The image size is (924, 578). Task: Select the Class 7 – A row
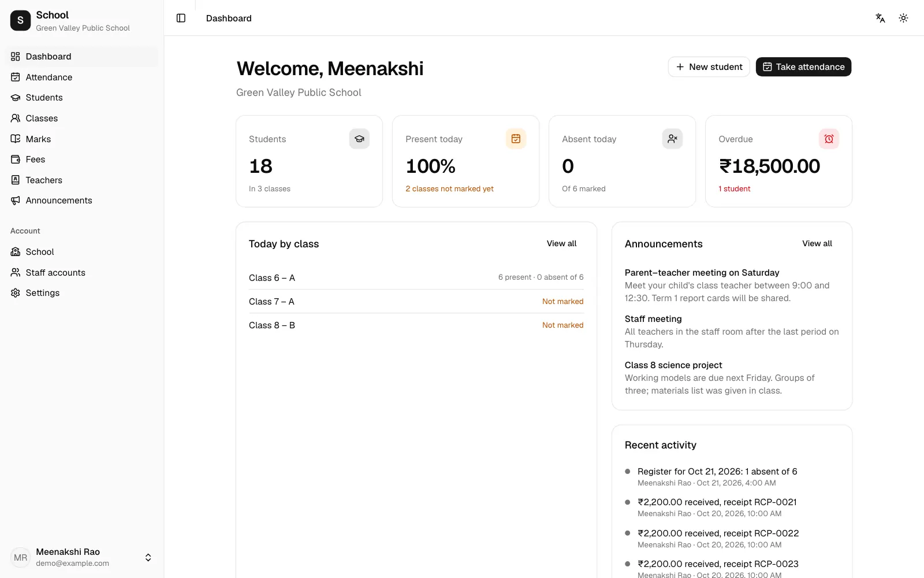point(416,301)
